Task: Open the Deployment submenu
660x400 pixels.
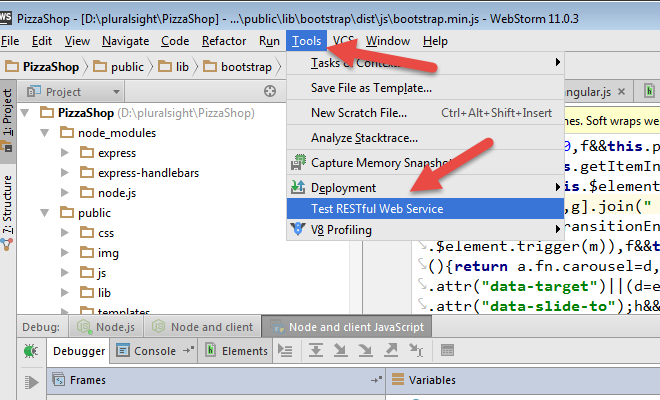Action: 425,187
